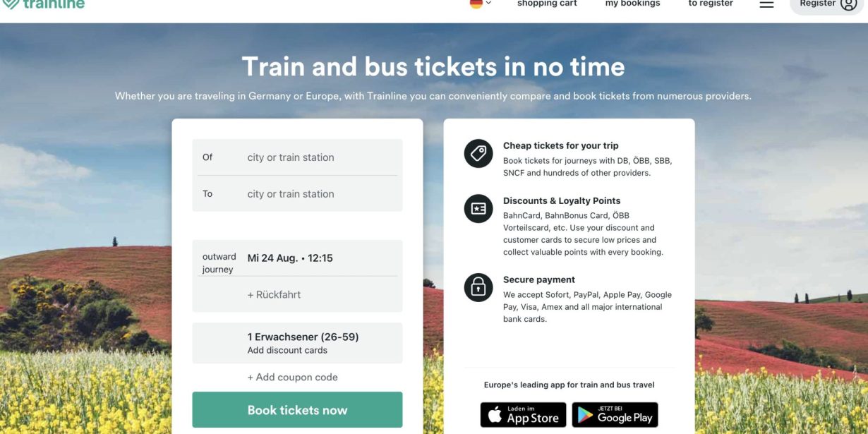Select the to register menu item
Image resolution: width=868 pixels, height=434 pixels.
click(x=710, y=4)
